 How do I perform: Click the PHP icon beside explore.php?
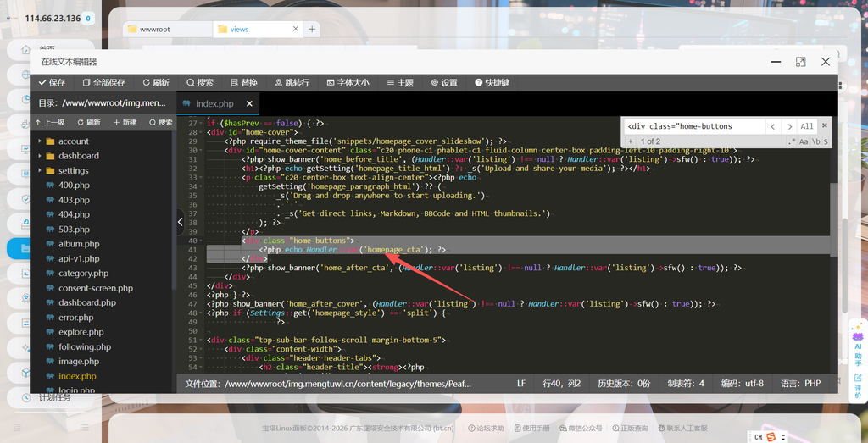(x=50, y=332)
